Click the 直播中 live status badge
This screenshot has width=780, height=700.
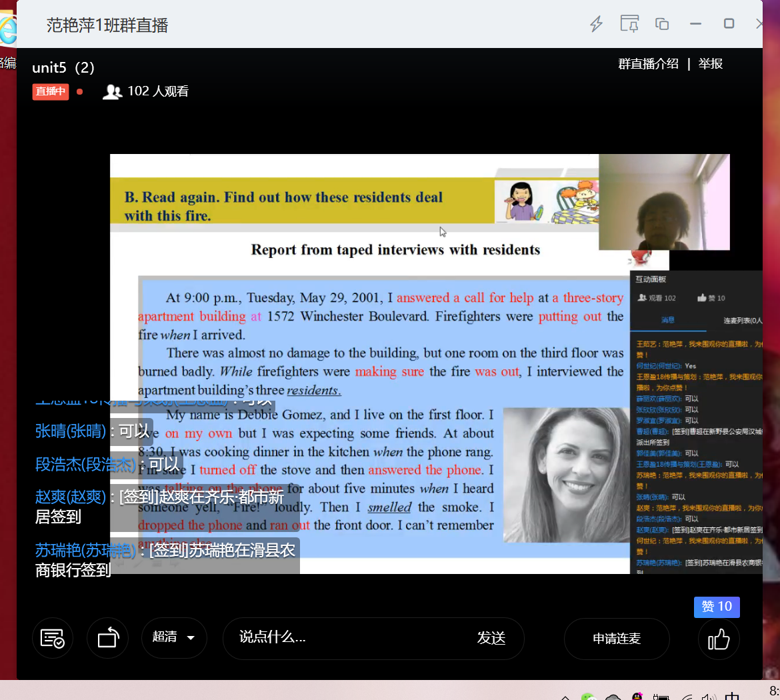pos(51,91)
